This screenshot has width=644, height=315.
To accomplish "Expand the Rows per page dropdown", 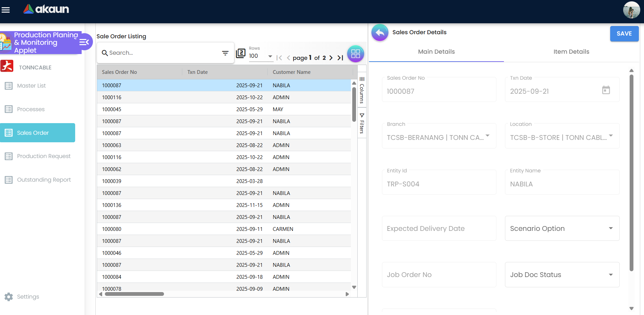I will (x=270, y=56).
